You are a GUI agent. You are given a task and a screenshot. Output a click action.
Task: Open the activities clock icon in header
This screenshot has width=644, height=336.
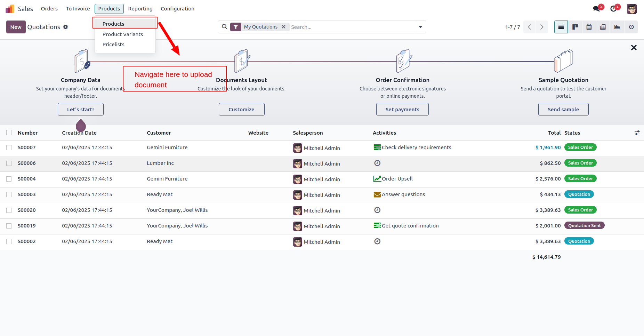613,9
